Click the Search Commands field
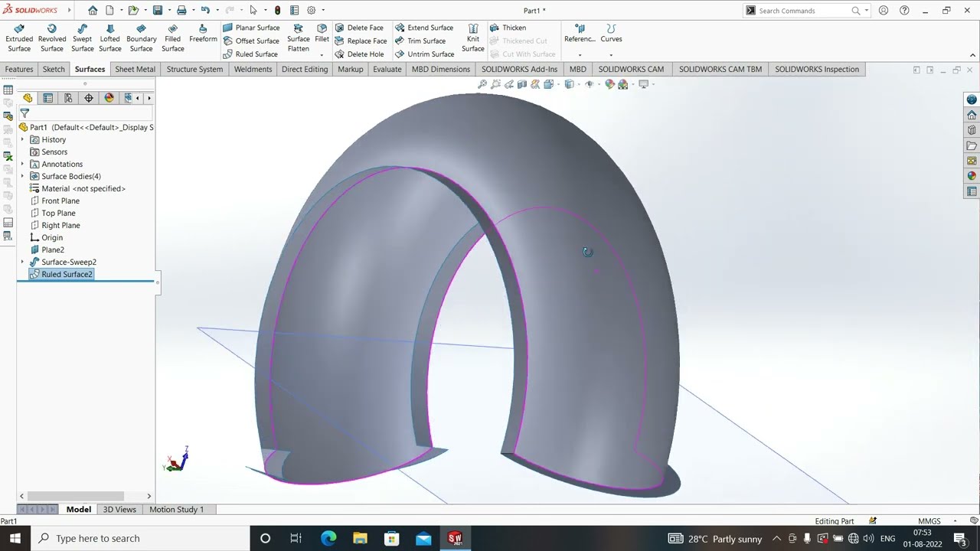 (x=804, y=11)
